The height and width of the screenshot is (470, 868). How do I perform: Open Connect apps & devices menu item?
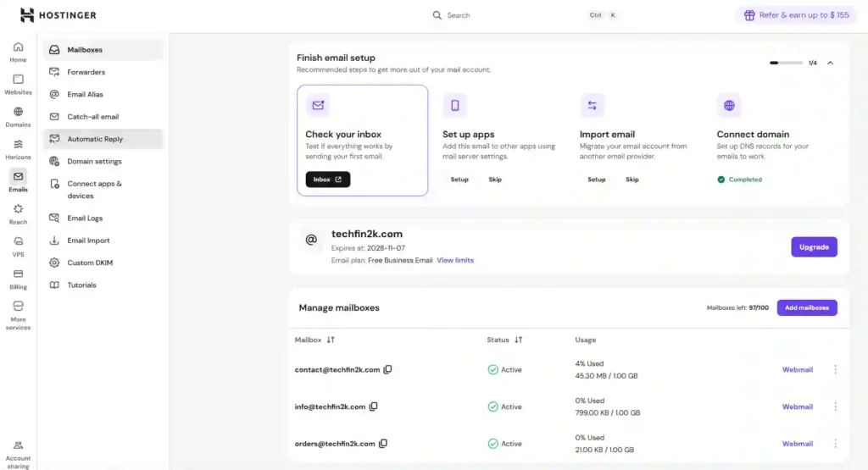pos(103,190)
